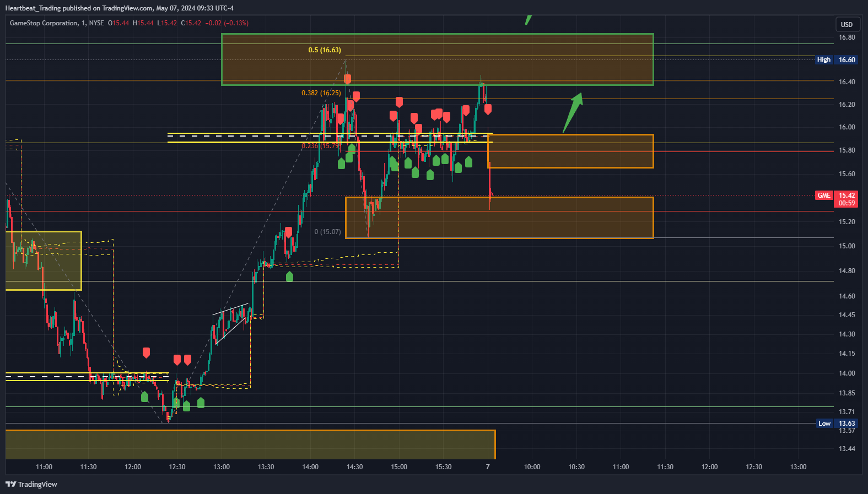The height and width of the screenshot is (494, 868).
Task: Click the 10:30 time axis label
Action: point(576,467)
